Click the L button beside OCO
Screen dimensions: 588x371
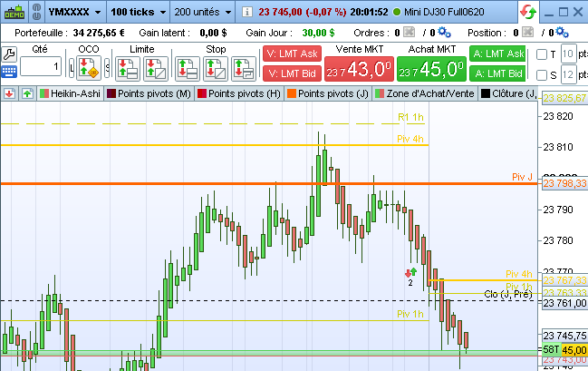click(72, 68)
